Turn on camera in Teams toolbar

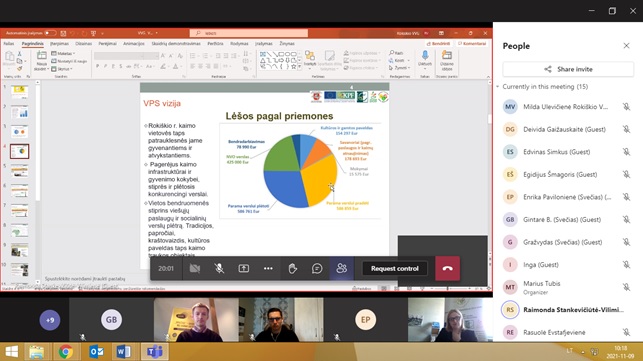[x=195, y=269]
